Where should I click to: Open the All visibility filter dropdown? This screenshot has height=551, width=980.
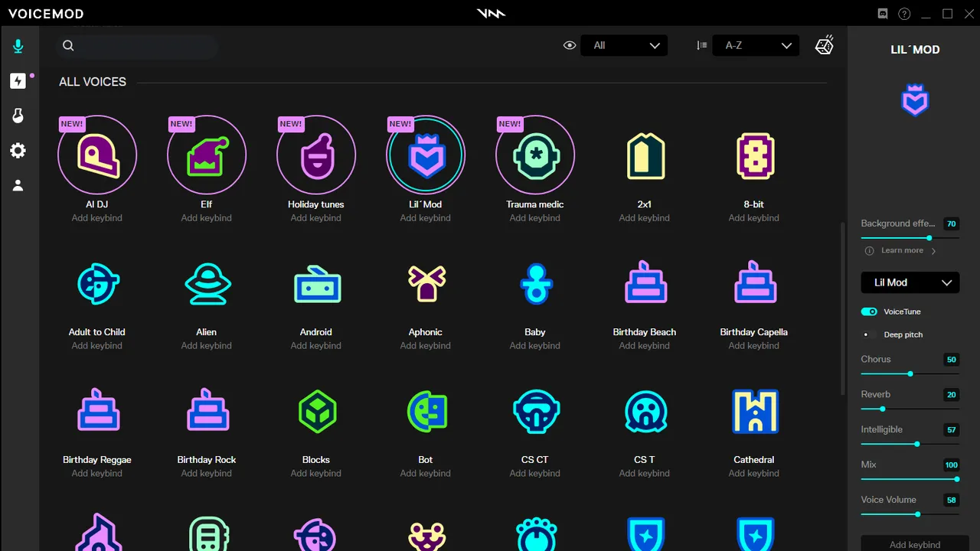[x=624, y=45]
